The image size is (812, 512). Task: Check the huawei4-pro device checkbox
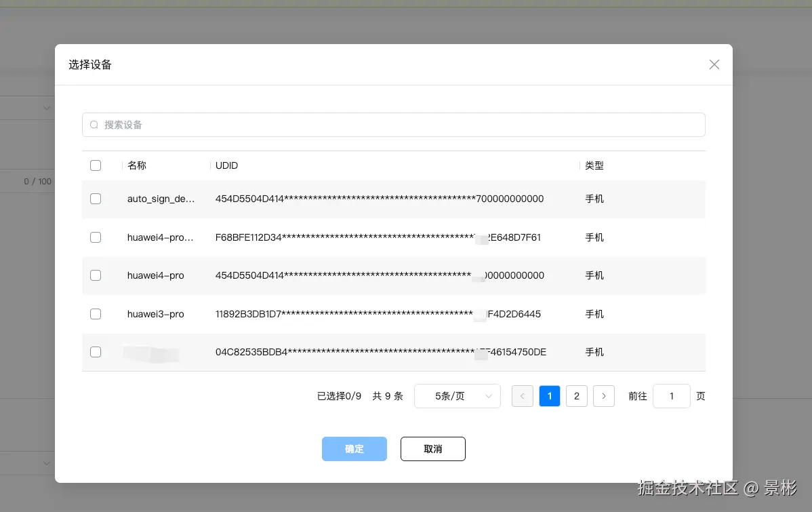(96, 275)
